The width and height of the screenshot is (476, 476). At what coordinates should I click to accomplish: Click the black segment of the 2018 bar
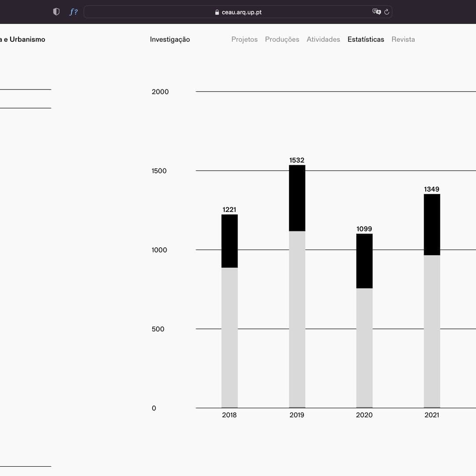pyautogui.click(x=229, y=241)
